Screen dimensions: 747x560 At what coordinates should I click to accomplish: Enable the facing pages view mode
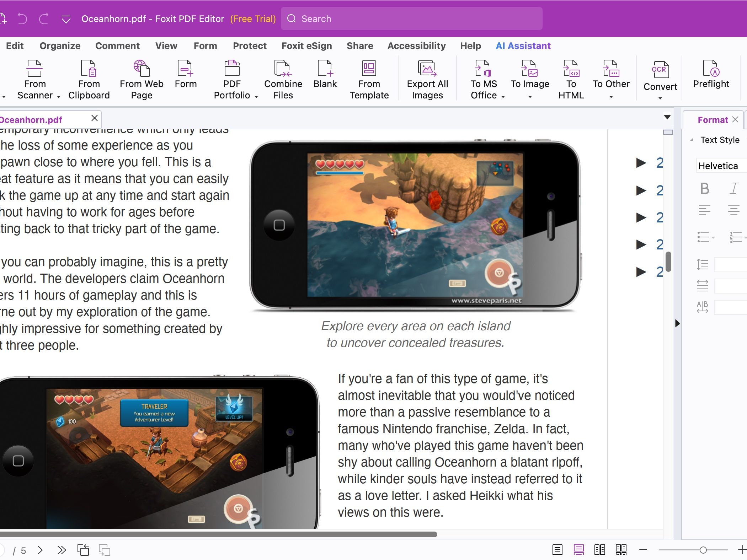click(599, 550)
